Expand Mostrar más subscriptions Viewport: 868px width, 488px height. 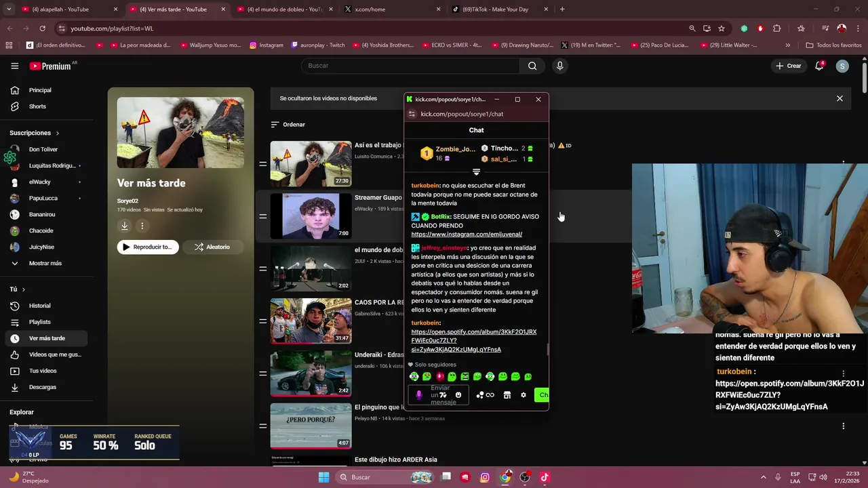click(44, 263)
